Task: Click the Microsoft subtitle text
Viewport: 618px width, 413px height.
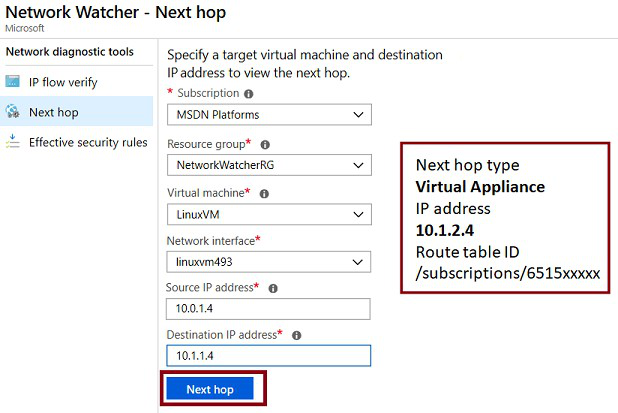Action: click(x=25, y=28)
